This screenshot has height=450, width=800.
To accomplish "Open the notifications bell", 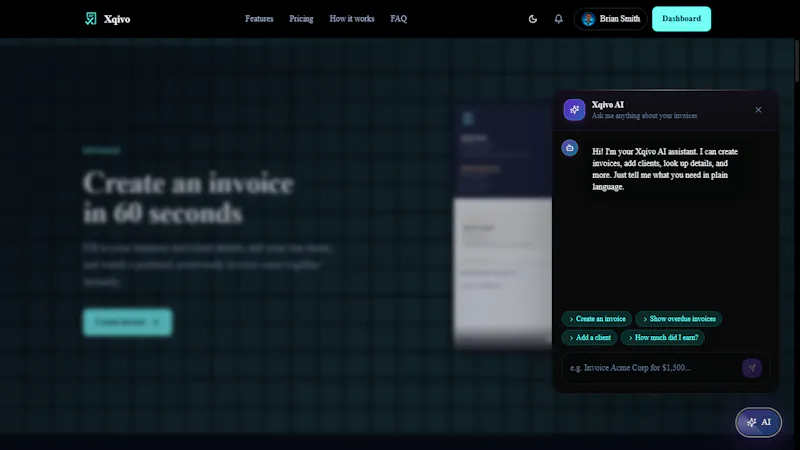I will click(559, 19).
